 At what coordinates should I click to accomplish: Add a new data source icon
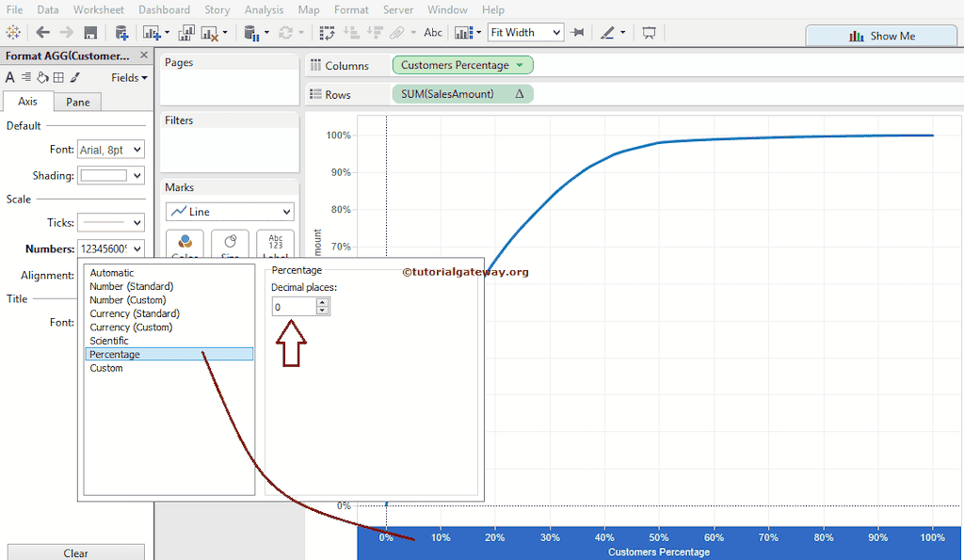tap(121, 33)
